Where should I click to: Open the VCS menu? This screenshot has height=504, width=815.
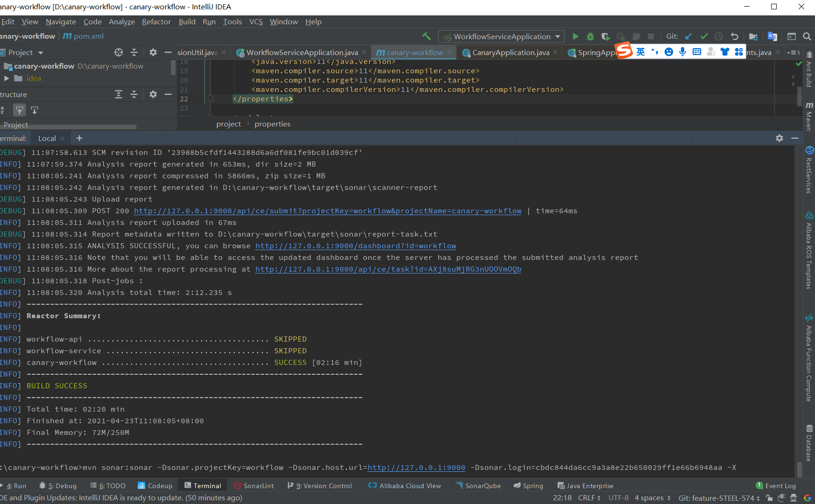click(x=256, y=22)
